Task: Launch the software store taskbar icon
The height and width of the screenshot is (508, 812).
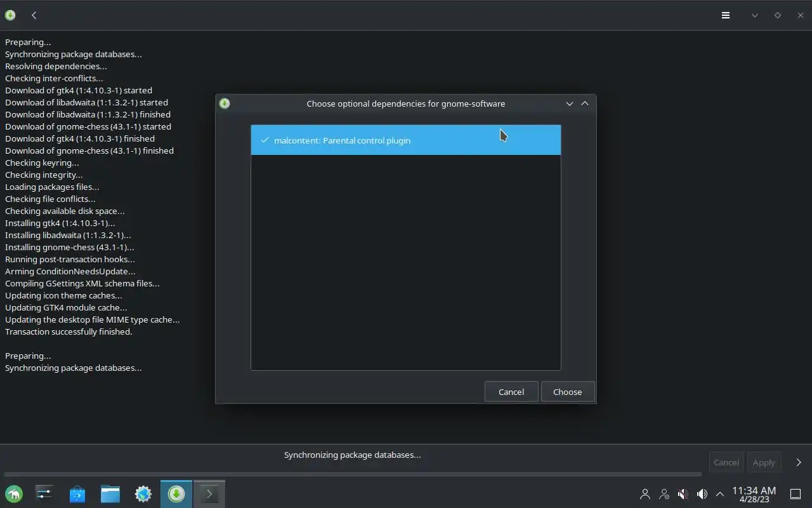Action: [77, 494]
